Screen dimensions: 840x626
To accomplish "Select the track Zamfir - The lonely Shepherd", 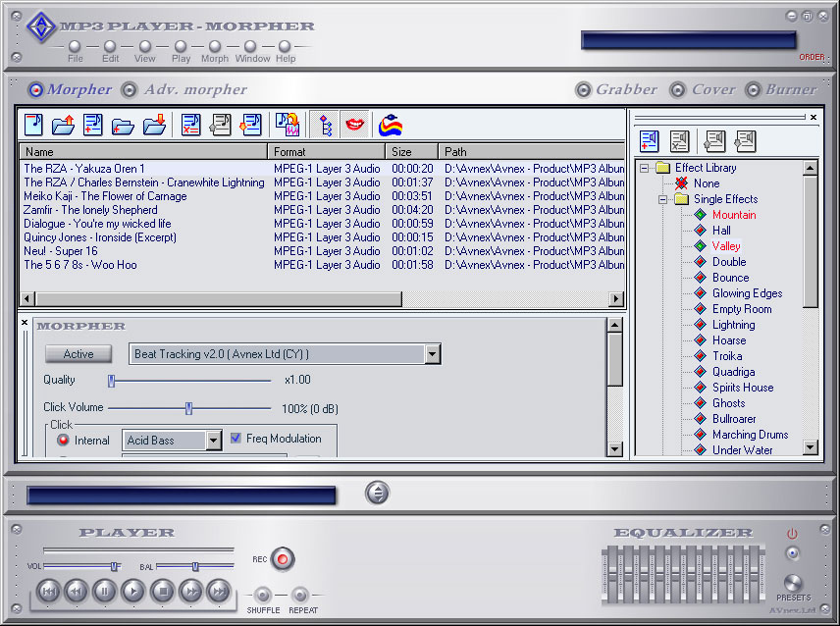I will [x=90, y=210].
